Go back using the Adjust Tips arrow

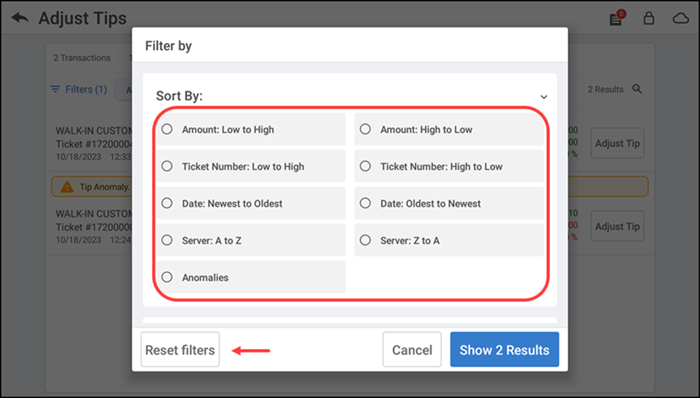[x=20, y=18]
